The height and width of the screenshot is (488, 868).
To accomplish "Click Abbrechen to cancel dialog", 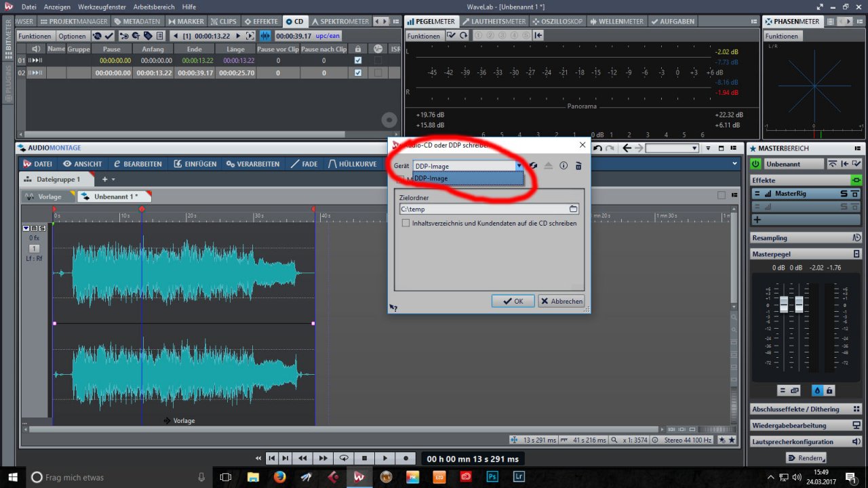I will [x=561, y=301].
